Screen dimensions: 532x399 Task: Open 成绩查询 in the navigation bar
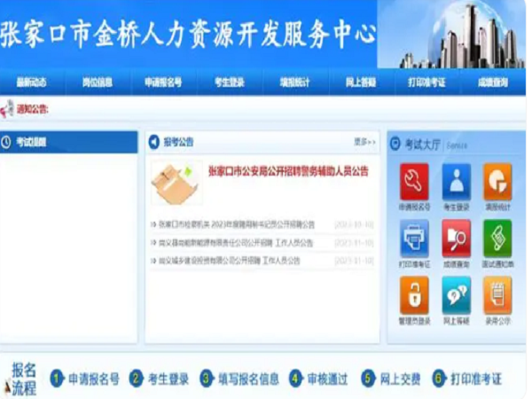(492, 82)
